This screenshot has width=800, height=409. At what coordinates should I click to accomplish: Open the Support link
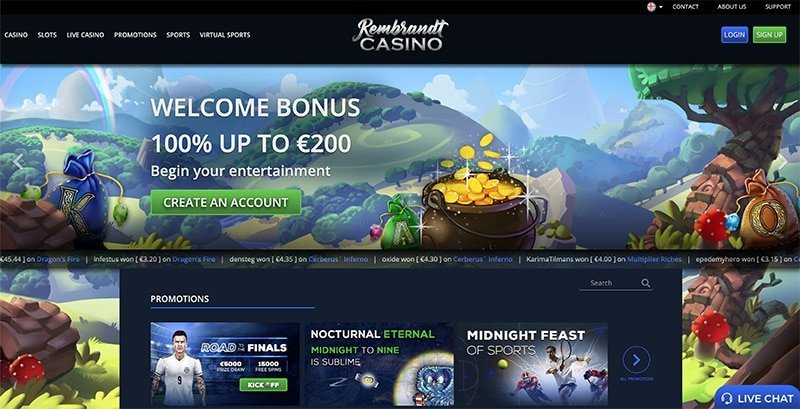pyautogui.click(x=778, y=7)
